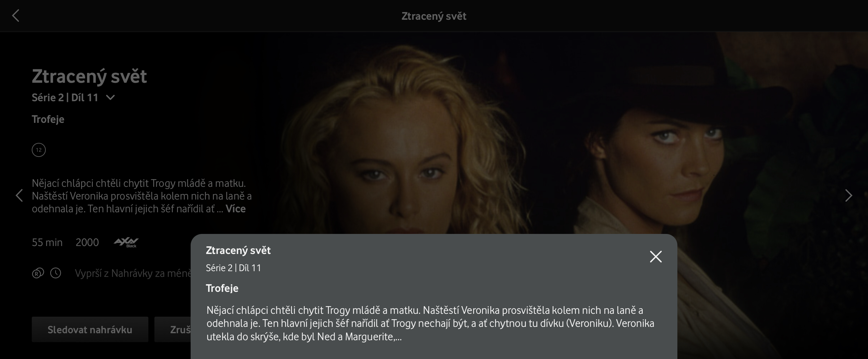Expand full description via Více
Viewport: 868px width, 359px height.
235,209
